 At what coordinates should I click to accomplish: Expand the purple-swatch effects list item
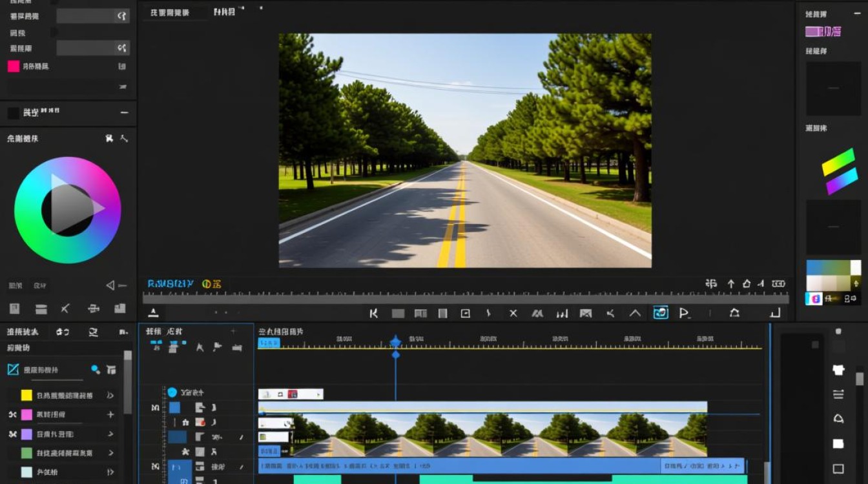point(110,434)
